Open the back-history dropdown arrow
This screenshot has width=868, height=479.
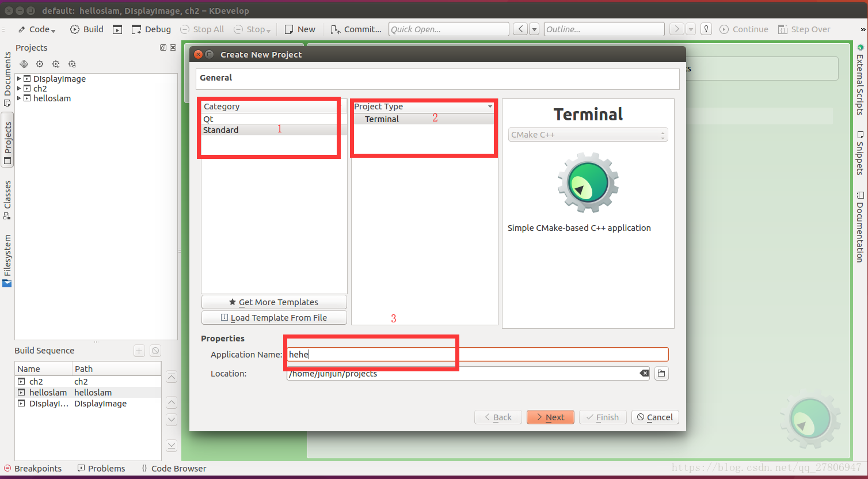point(534,29)
